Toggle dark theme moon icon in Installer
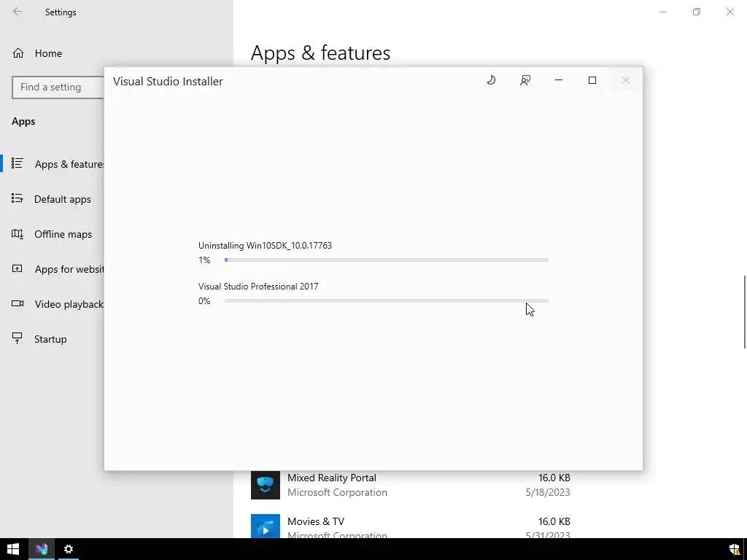Image resolution: width=747 pixels, height=560 pixels. [x=491, y=80]
